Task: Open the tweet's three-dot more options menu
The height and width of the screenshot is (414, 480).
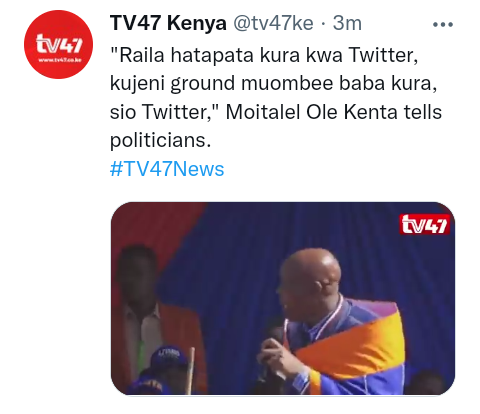Action: (443, 24)
